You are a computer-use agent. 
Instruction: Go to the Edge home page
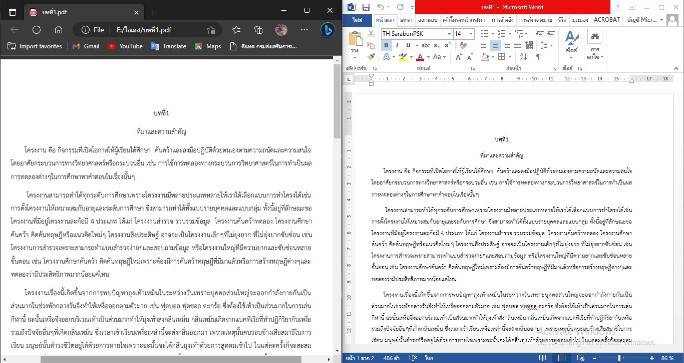pos(58,30)
